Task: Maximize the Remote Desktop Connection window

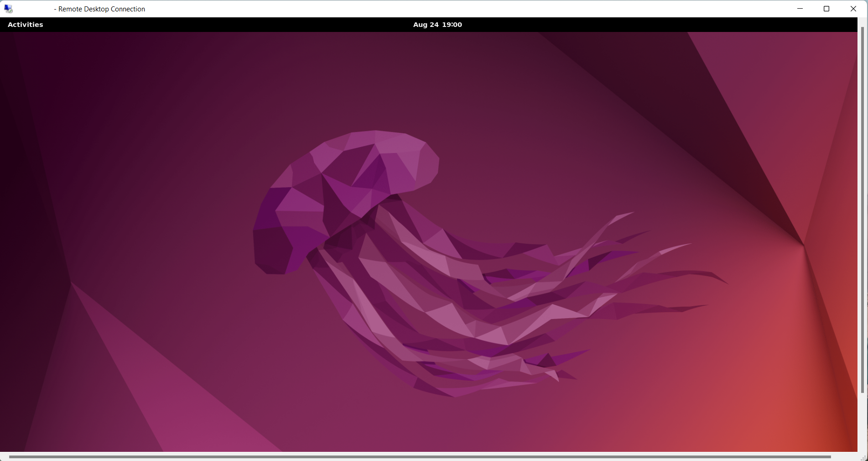Action: tap(826, 9)
